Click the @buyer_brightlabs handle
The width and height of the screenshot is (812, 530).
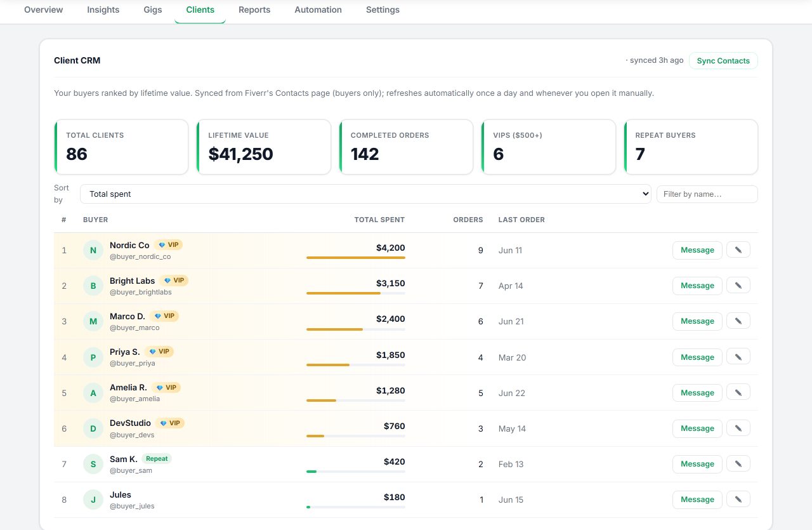point(141,292)
